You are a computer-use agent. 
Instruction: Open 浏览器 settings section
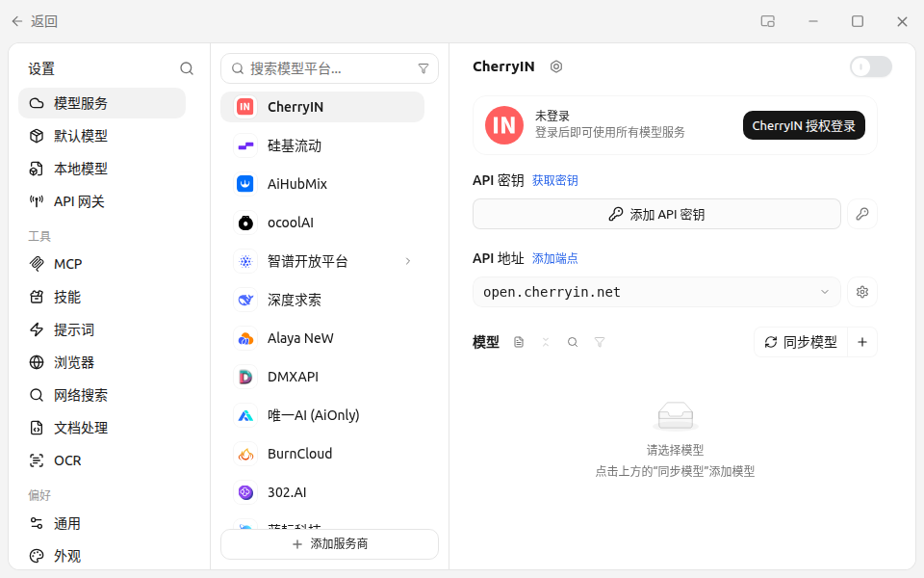pyautogui.click(x=102, y=362)
